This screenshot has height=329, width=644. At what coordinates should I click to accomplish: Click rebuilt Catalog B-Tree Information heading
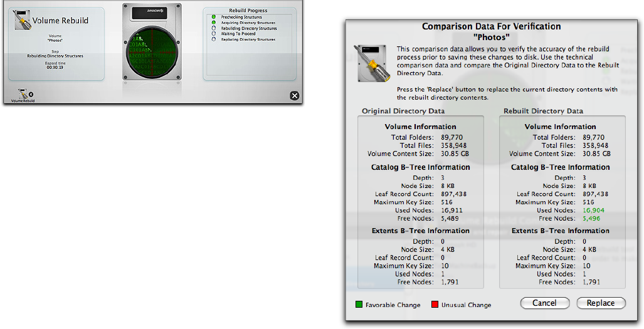pos(560,167)
